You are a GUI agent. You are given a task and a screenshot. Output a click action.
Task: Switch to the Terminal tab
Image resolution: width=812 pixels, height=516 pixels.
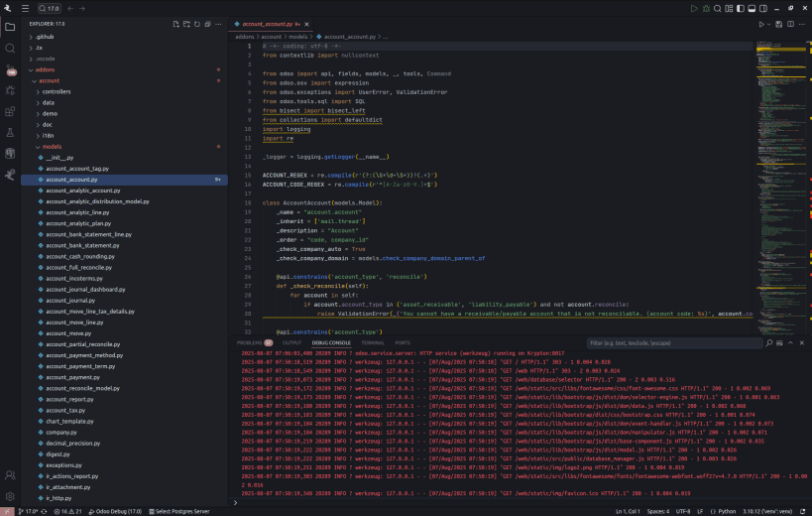(373, 342)
